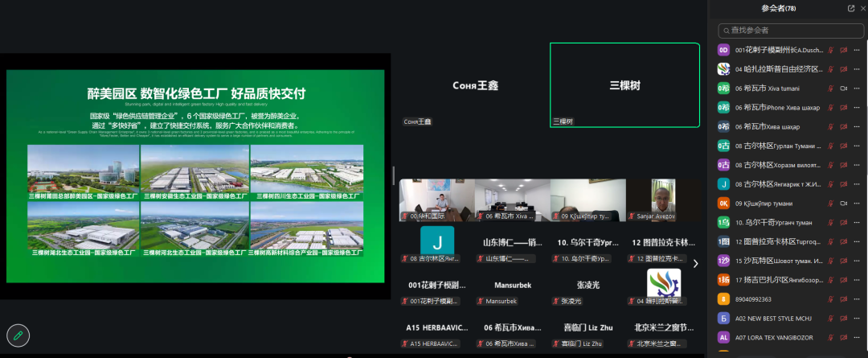Image resolution: width=868 pixels, height=358 pixels.
Task: Open the 00 华和国际 video thumbnail
Action: 436,200
